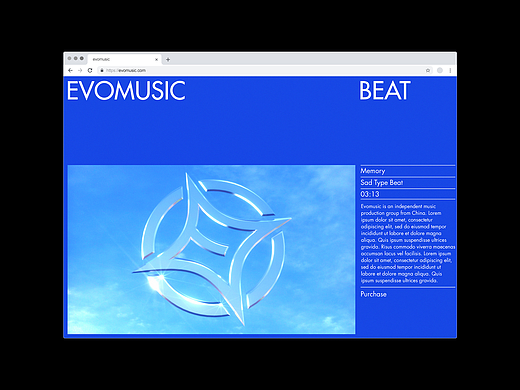Image resolution: width=520 pixels, height=390 pixels.
Task: Open the BEAT section heading
Action: pos(385,90)
